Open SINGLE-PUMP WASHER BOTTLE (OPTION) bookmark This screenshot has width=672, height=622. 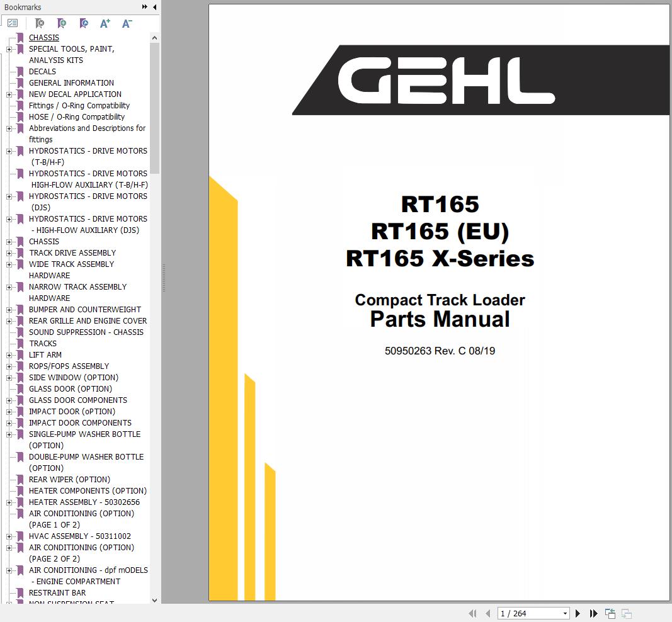[x=85, y=439]
